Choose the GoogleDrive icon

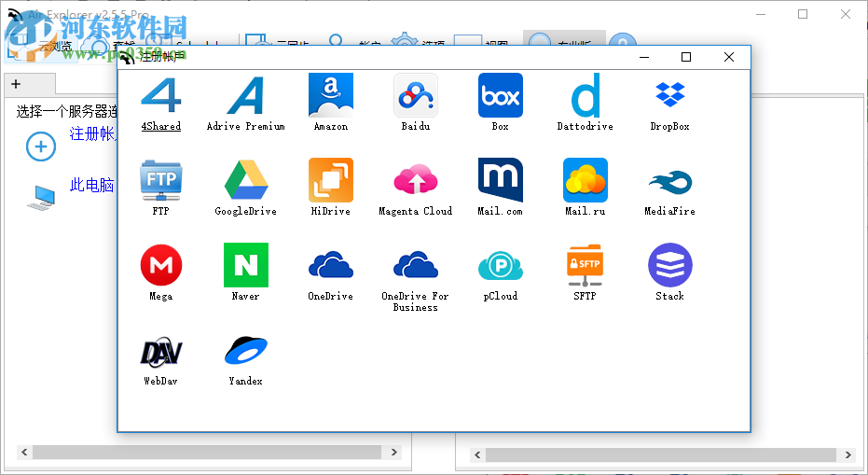point(246,180)
